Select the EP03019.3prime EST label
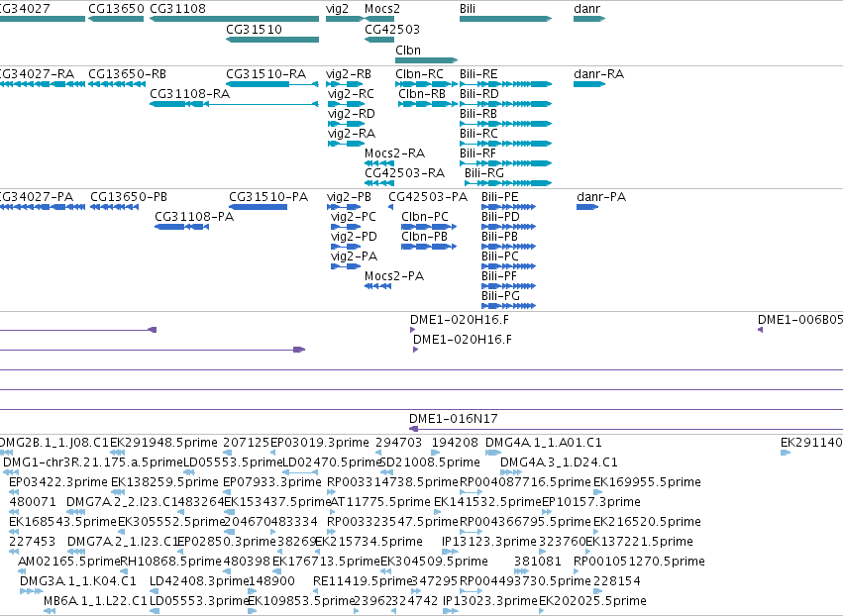The width and height of the screenshot is (843, 616). point(319,443)
